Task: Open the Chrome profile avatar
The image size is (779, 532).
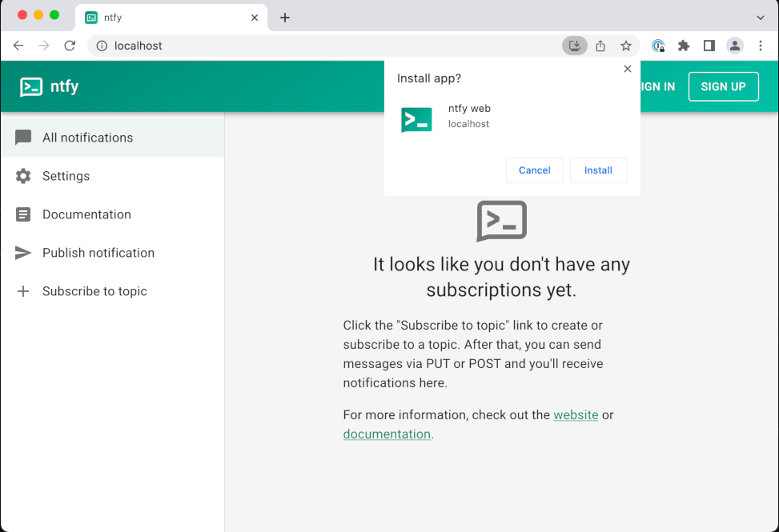Action: [x=735, y=46]
